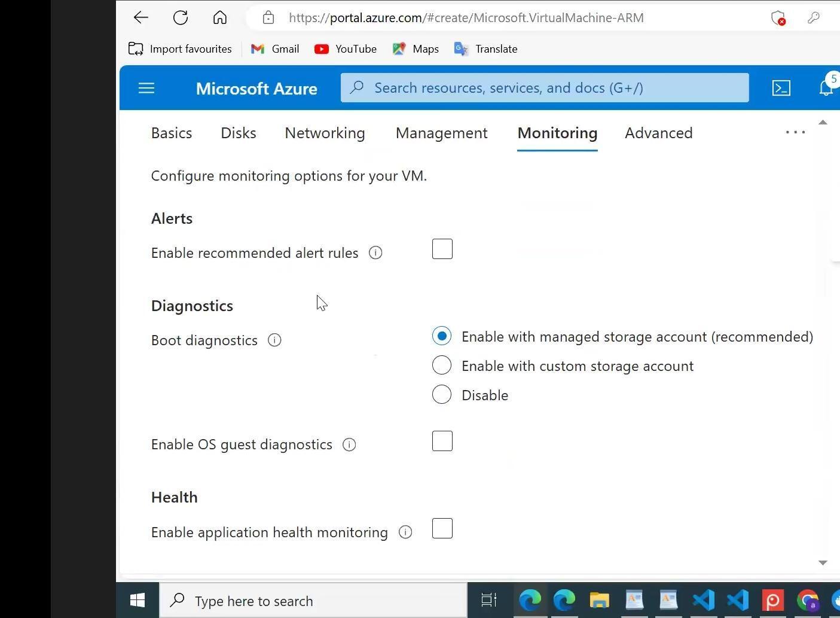840x618 pixels.
Task: Click the 'Enable recommended alert rules' label
Action: coord(255,253)
